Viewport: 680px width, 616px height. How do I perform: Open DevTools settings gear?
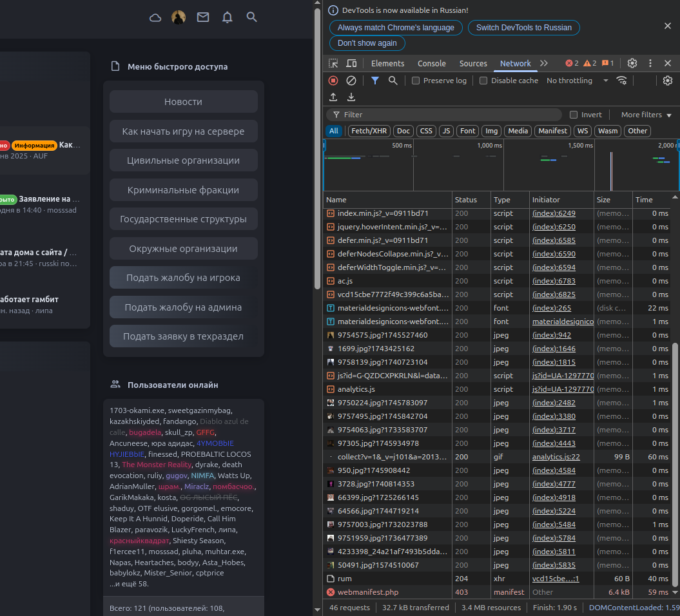click(632, 63)
